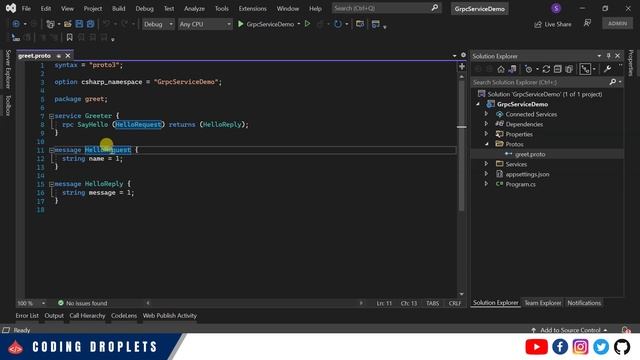Click Solution Explorer Home icon

501,69
